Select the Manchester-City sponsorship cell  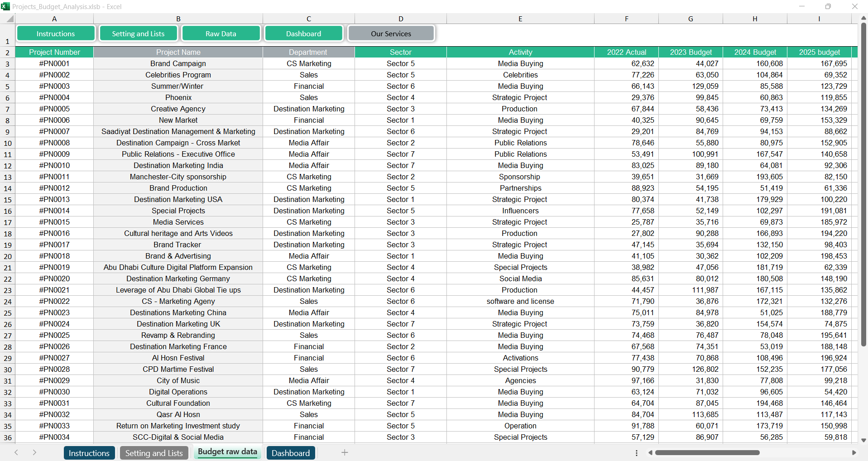(178, 177)
